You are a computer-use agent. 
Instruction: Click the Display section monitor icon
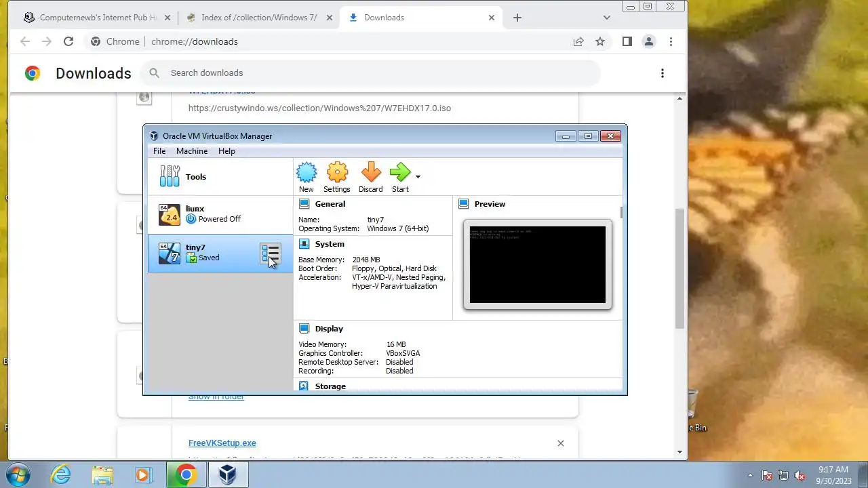point(304,329)
